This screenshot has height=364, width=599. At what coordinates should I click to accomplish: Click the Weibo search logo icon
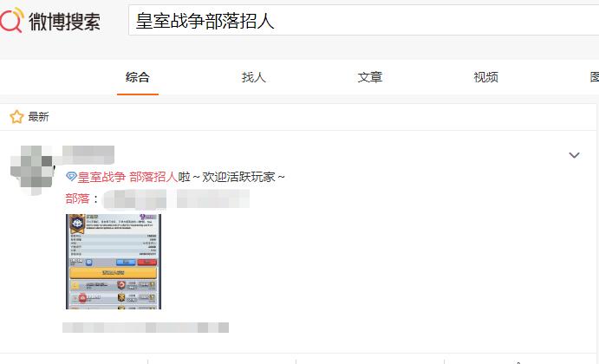[x=11, y=20]
